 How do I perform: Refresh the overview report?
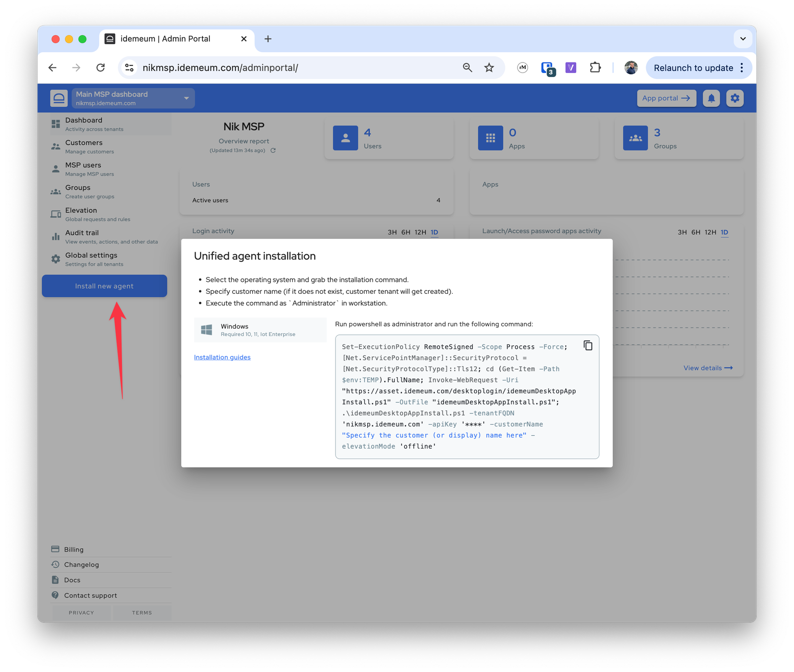tap(273, 150)
